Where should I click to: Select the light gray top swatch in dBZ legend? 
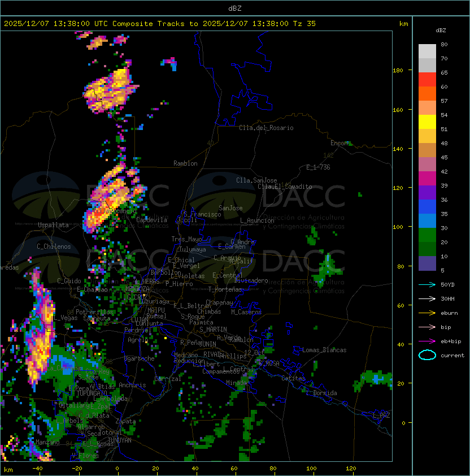pyautogui.click(x=427, y=51)
